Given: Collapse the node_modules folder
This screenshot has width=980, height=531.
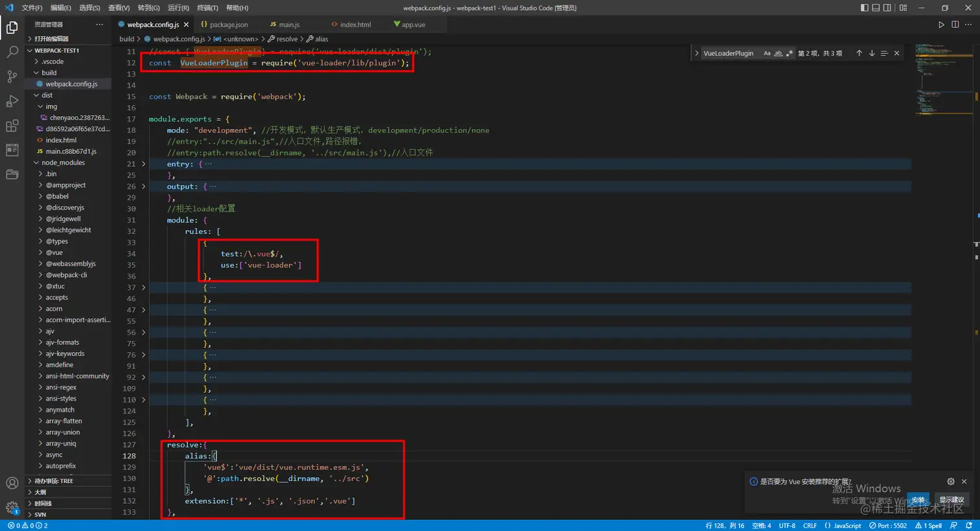Looking at the screenshot, I should click(69, 163).
